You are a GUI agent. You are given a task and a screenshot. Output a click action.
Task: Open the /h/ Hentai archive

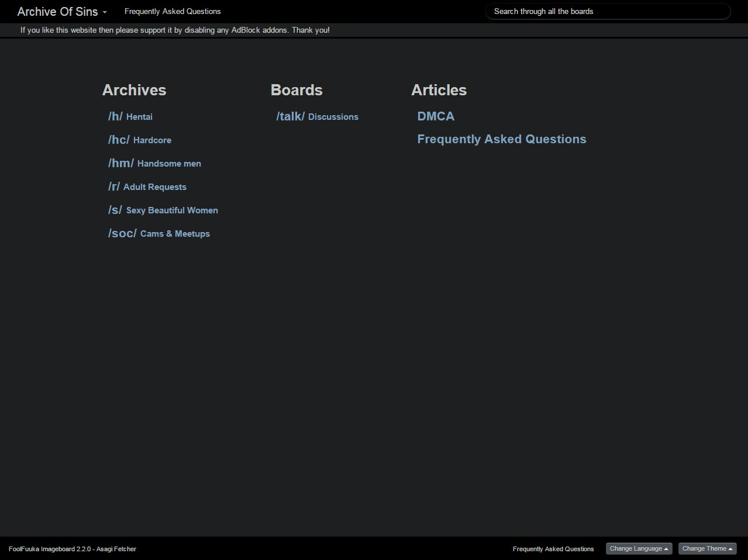tap(130, 116)
